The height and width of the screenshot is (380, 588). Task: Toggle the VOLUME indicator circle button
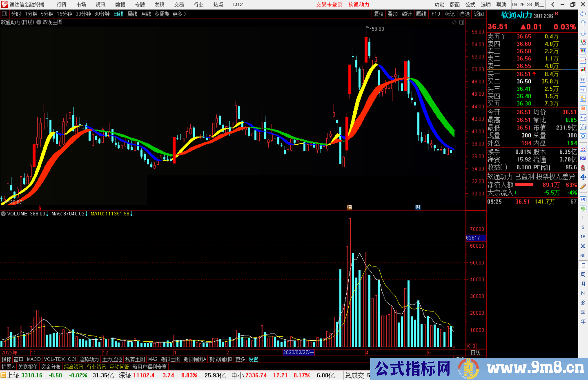(x=3, y=214)
